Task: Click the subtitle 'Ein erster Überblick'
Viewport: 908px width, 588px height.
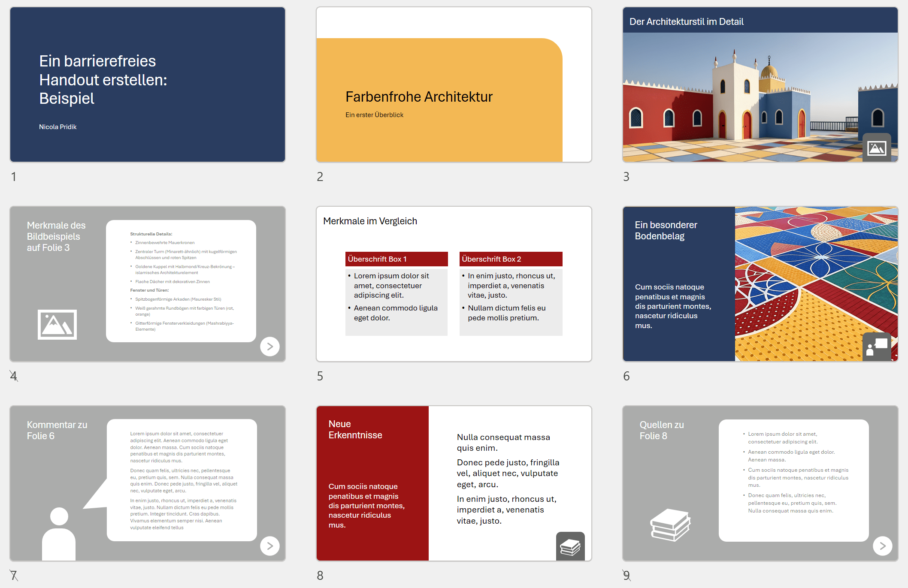Action: 375,115
